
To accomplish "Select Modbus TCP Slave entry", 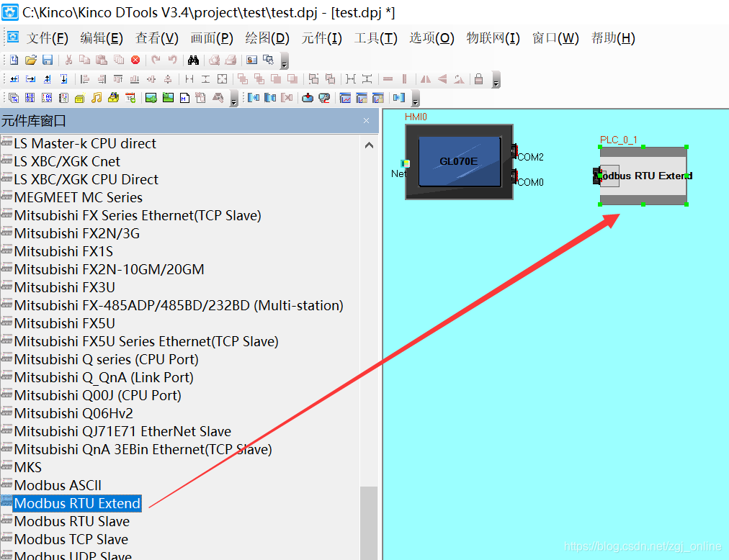I will pyautogui.click(x=71, y=540).
